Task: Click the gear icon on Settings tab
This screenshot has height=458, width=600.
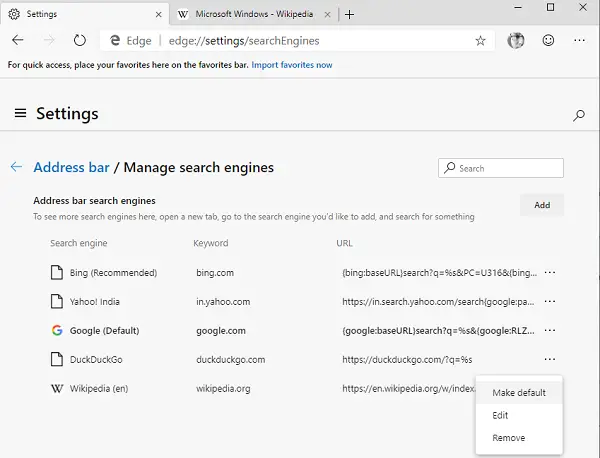Action: coord(14,14)
